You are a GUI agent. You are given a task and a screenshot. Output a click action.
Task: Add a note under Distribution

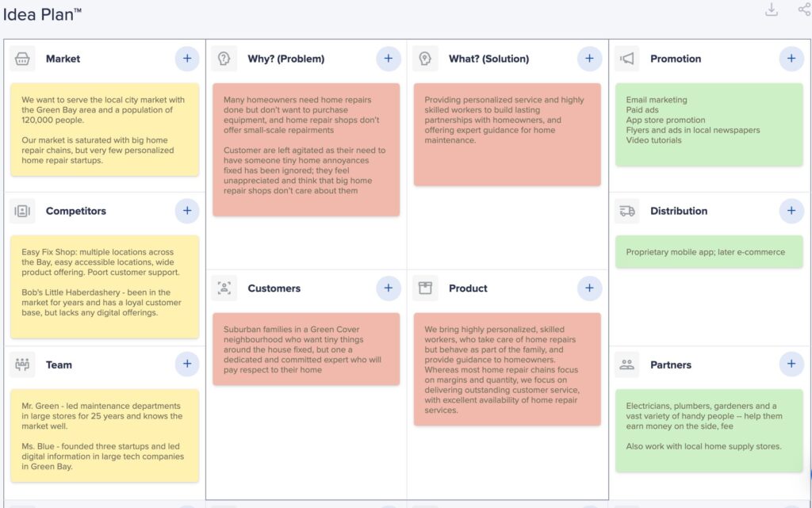[791, 211]
